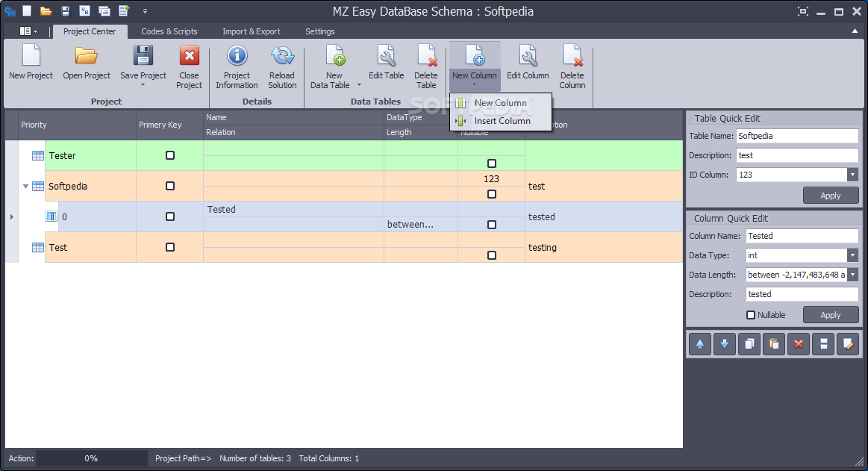This screenshot has width=868, height=471.
Task: Click the copy icon in quick panel
Action: 749,344
